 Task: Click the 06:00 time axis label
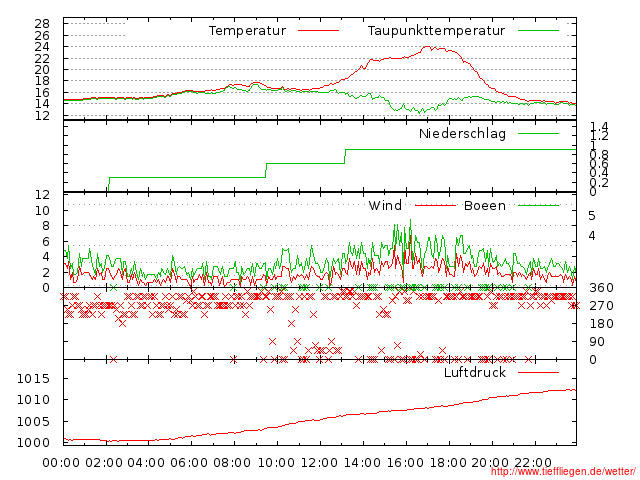pos(189,463)
